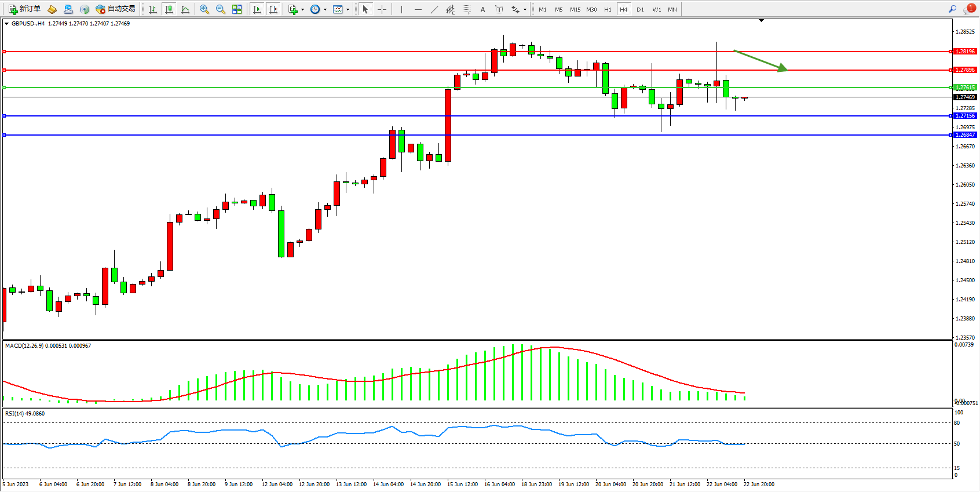Viewport: 980px width, 492px height.
Task: Switch to the D1 timeframe
Action: 640,9
